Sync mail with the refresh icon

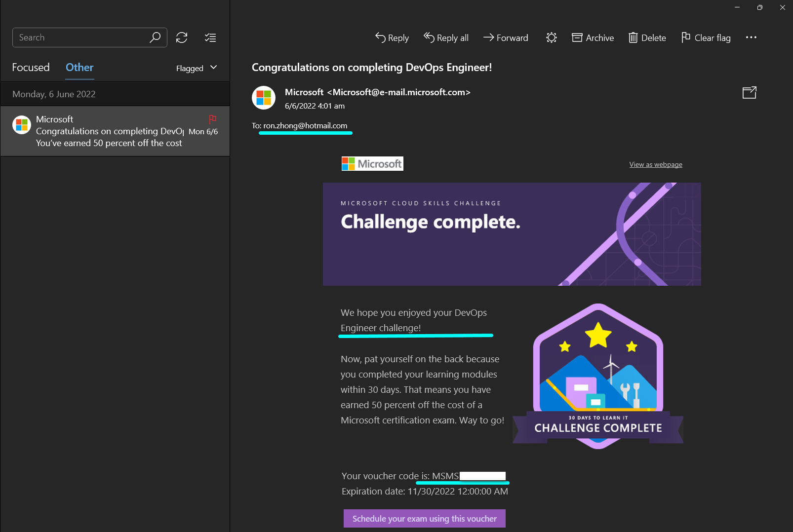tap(182, 38)
